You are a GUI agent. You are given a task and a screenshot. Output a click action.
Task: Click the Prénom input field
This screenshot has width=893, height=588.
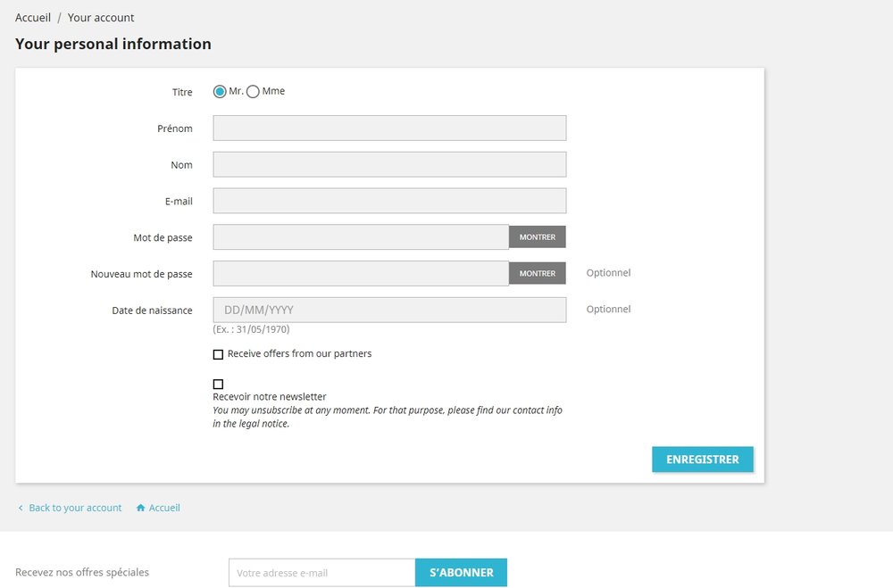pyautogui.click(x=389, y=128)
